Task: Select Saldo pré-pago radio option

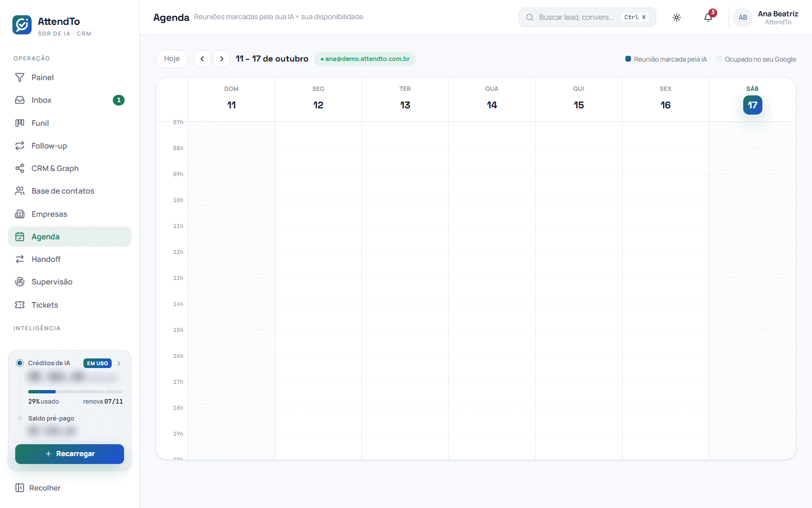Action: (x=20, y=418)
